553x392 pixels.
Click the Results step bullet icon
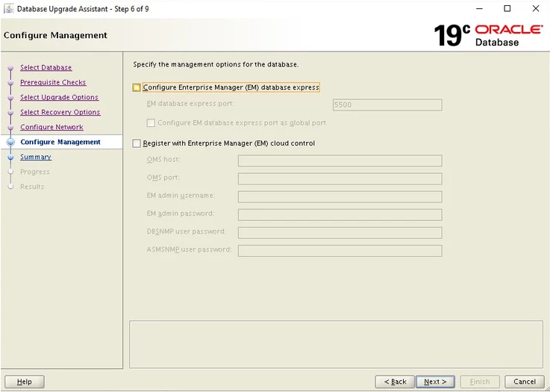(x=10, y=187)
